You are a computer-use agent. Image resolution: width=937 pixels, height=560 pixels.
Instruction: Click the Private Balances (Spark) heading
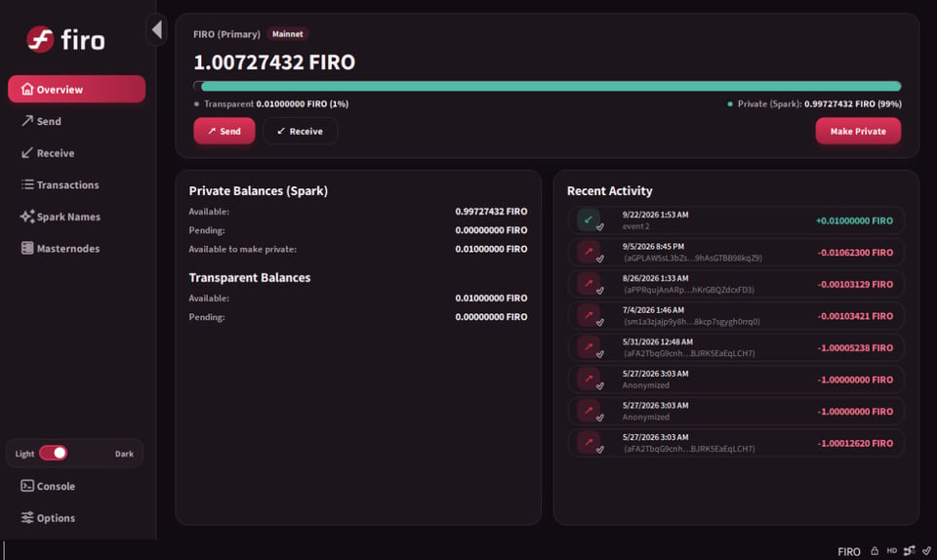coord(258,191)
